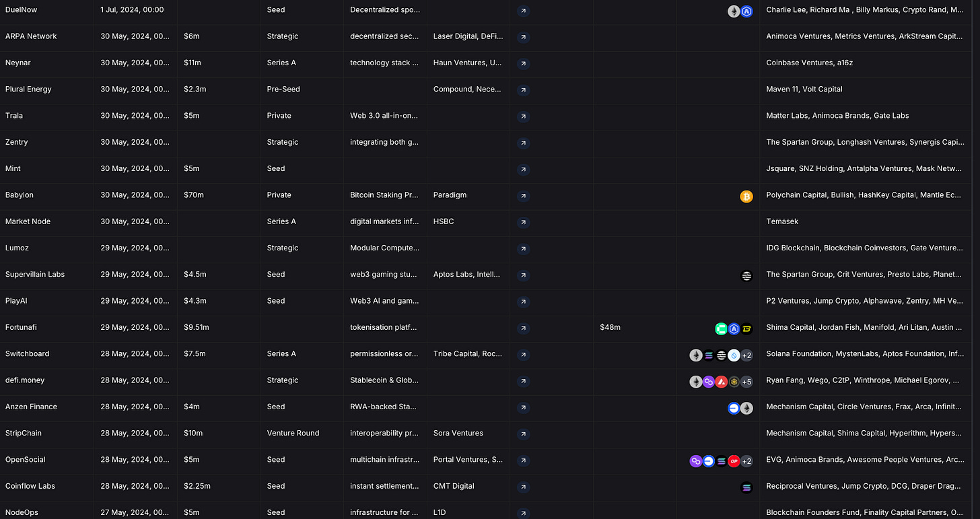Open the arrow link icon for ARPA Network
980x519 pixels.
(x=524, y=37)
